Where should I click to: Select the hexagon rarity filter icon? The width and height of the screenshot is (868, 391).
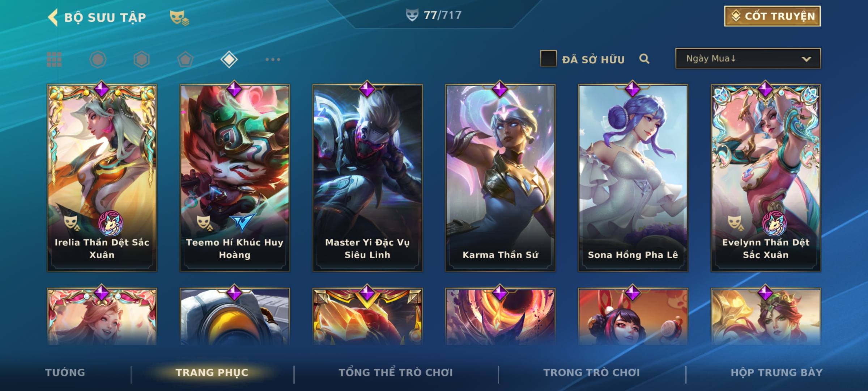pyautogui.click(x=141, y=59)
